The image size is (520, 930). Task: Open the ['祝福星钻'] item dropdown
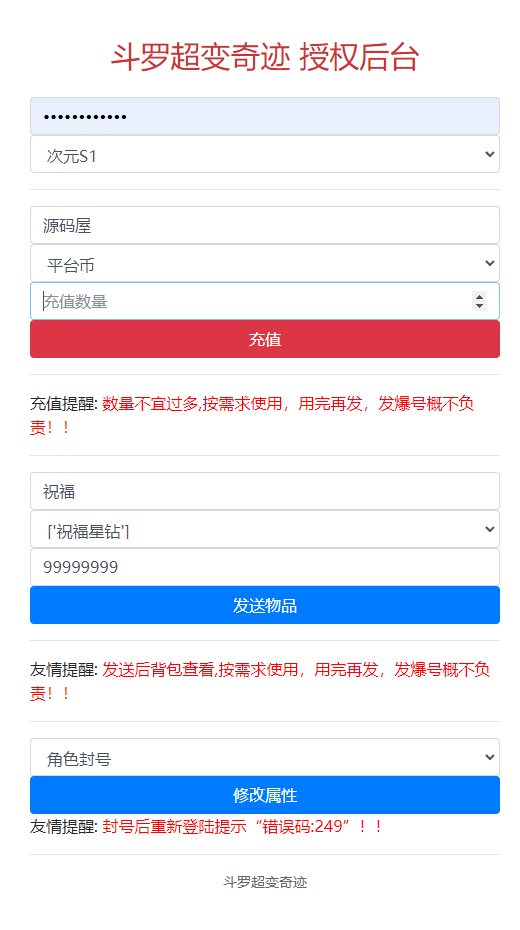coord(264,529)
